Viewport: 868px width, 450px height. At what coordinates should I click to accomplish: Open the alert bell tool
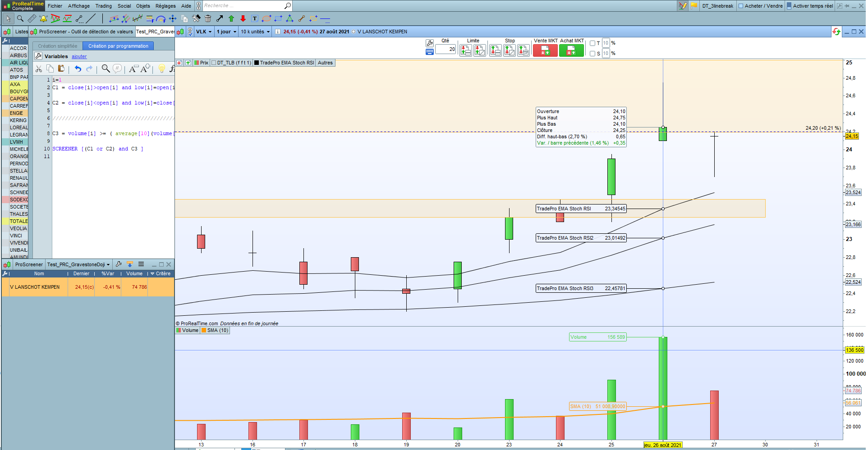43,18
